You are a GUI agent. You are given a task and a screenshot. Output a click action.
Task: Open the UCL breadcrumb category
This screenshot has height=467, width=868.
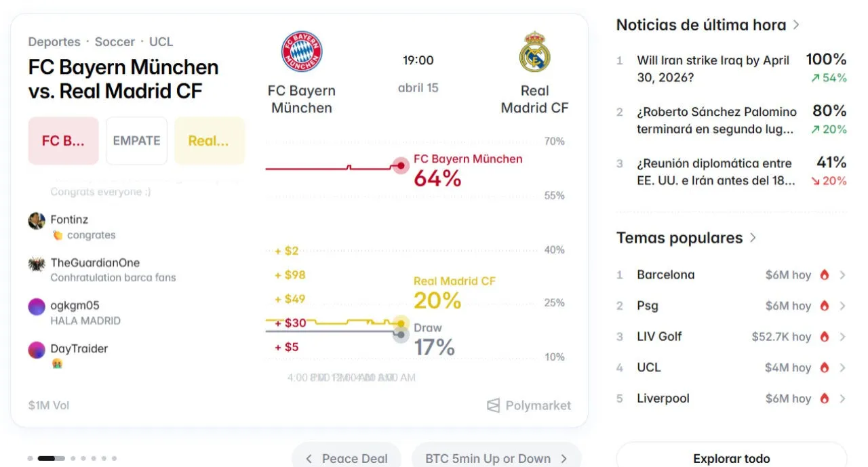161,42
